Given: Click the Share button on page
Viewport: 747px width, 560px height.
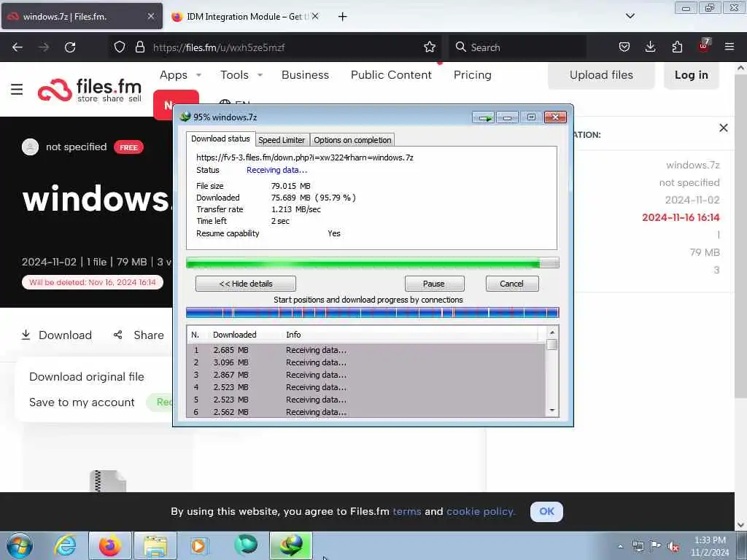Looking at the screenshot, I should point(139,335).
